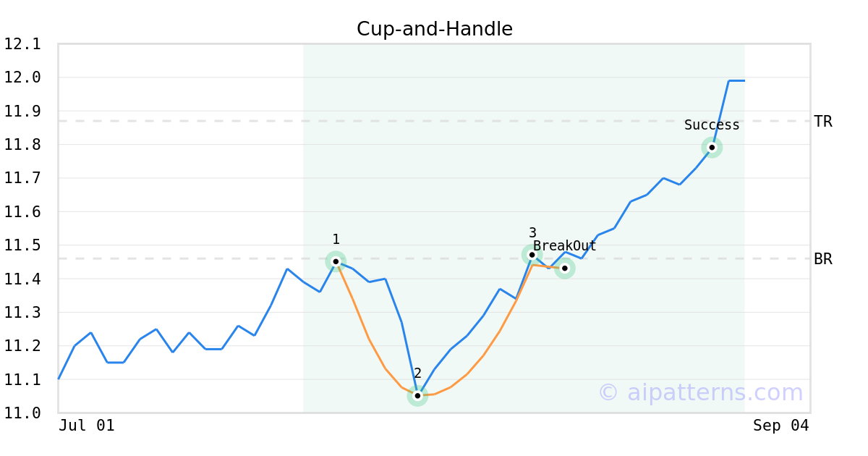
Task: Click the point 3 marker near breakout
Action: pos(532,255)
